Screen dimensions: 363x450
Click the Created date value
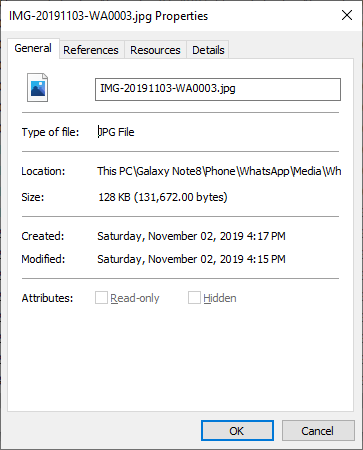pyautogui.click(x=191, y=236)
